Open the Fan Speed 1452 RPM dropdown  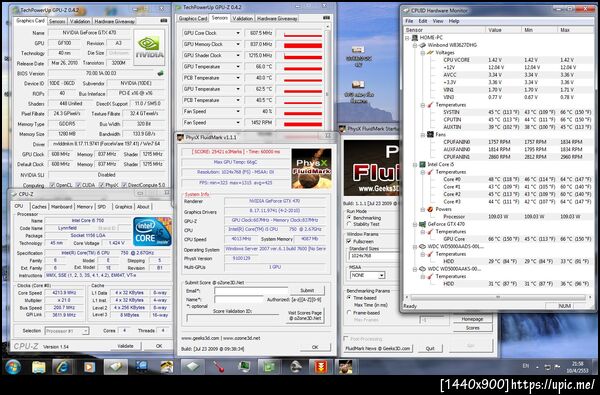pos(238,123)
